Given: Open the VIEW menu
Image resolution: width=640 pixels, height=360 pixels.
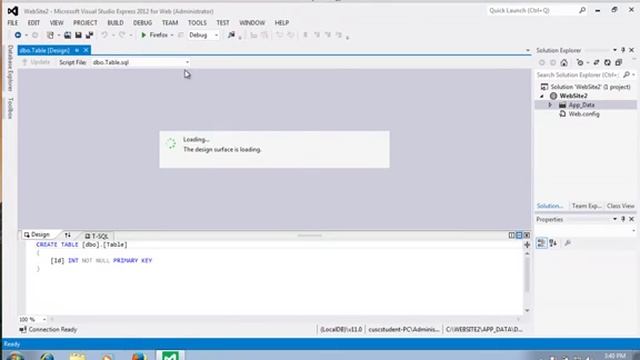Looking at the screenshot, I should tap(56, 23).
